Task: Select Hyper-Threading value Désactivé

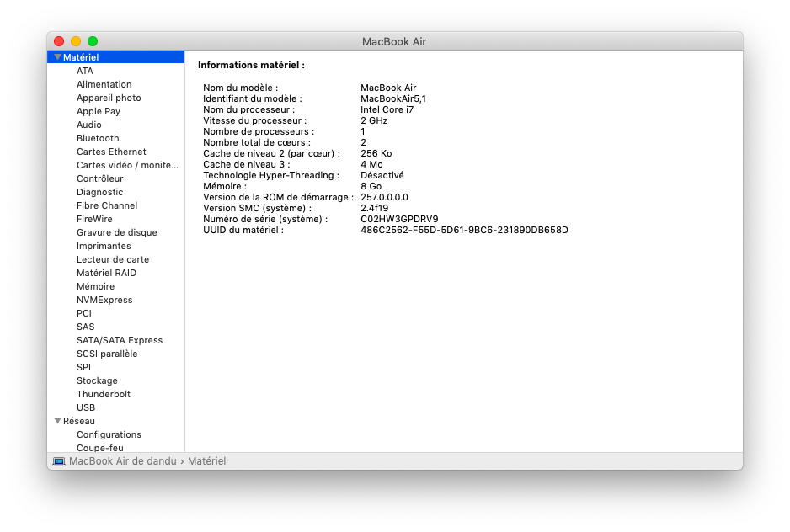Action: (382, 175)
